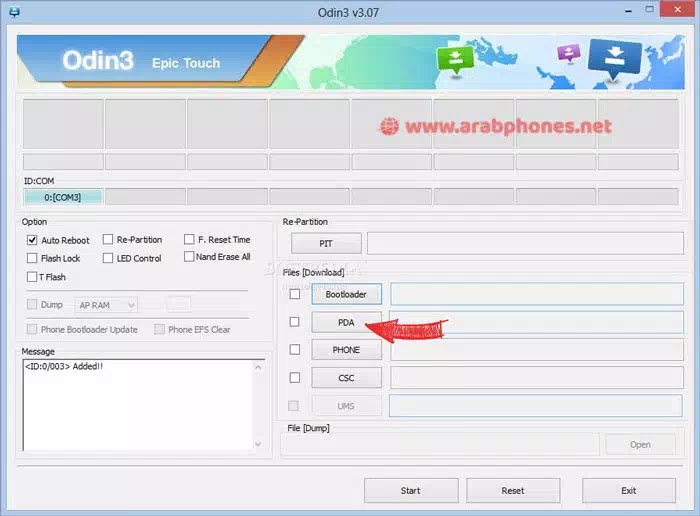Click the UMS file path field
Image resolution: width=700 pixels, height=516 pixels.
[x=536, y=406]
